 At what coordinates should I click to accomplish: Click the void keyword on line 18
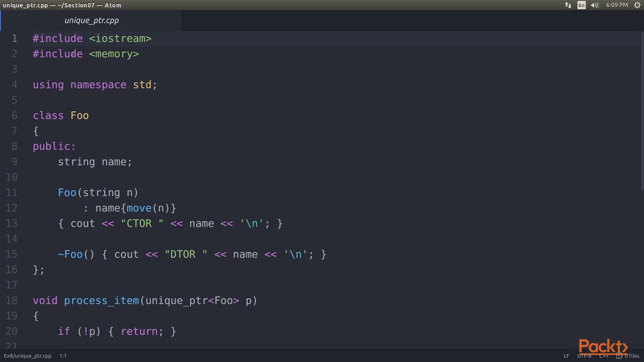click(x=45, y=301)
